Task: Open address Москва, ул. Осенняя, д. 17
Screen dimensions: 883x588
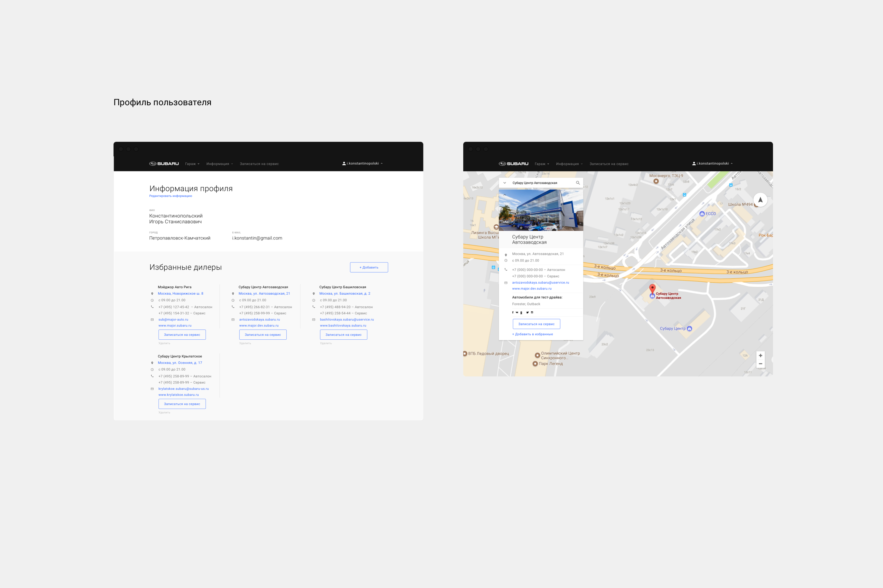Action: click(180, 363)
